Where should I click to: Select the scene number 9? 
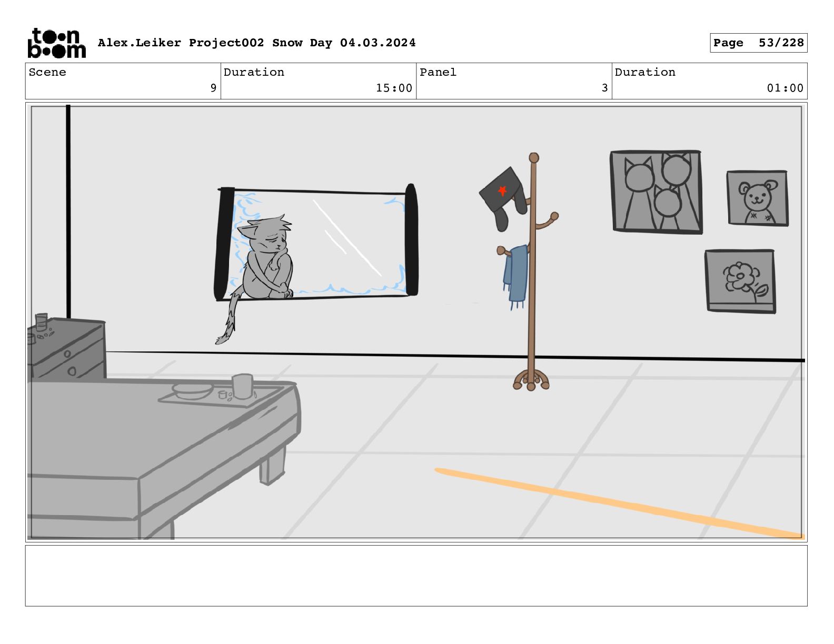(213, 88)
